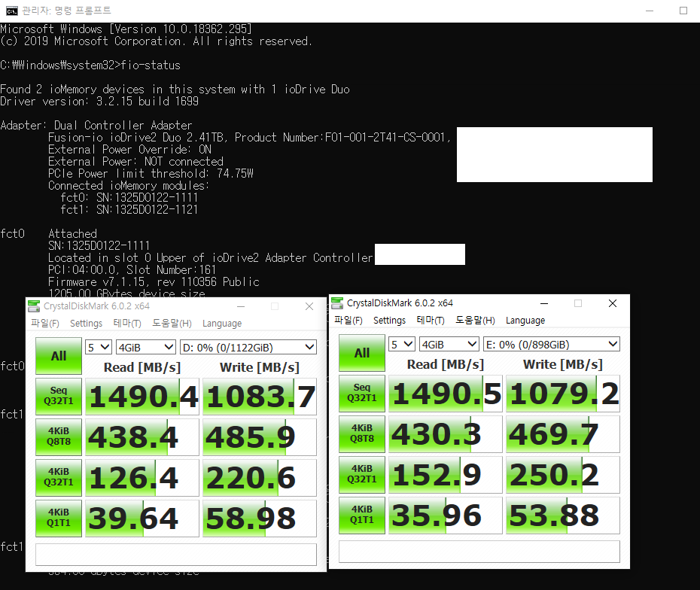This screenshot has width=700, height=590.
Task: Click read result 430.3 in E: window
Action: tap(446, 433)
